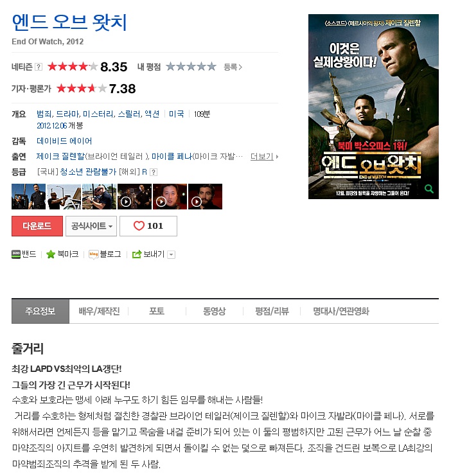This screenshot has height=476, width=451.
Task: Open the Ratings/Reviews tab
Action: point(272,311)
